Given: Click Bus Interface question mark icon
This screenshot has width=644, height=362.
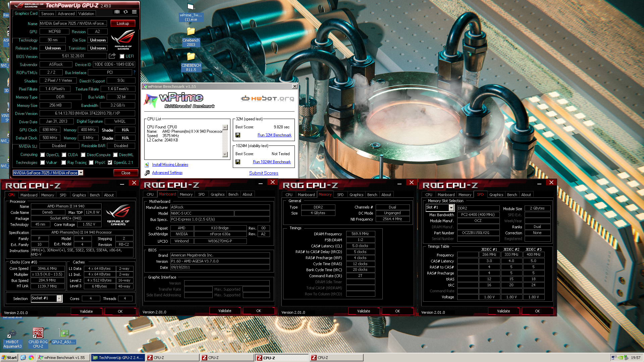Looking at the screenshot, I should pyautogui.click(x=134, y=72).
